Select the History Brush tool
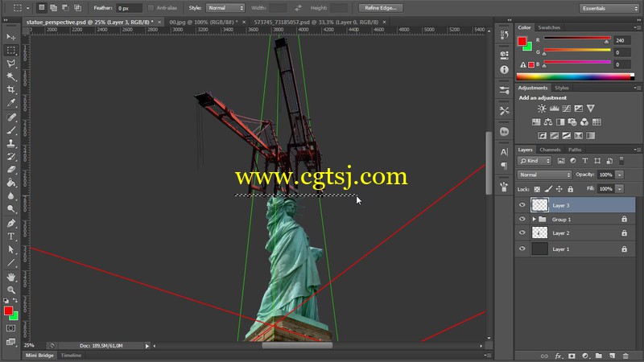 tap(11, 157)
